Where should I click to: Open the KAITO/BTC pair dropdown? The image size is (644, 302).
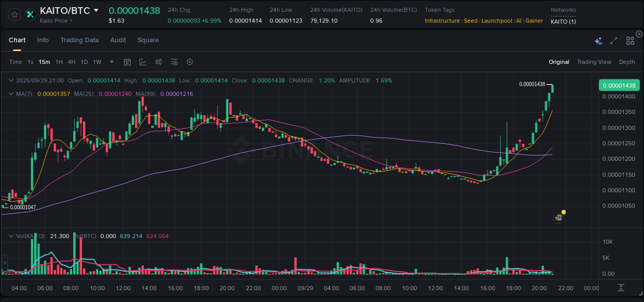97,10
